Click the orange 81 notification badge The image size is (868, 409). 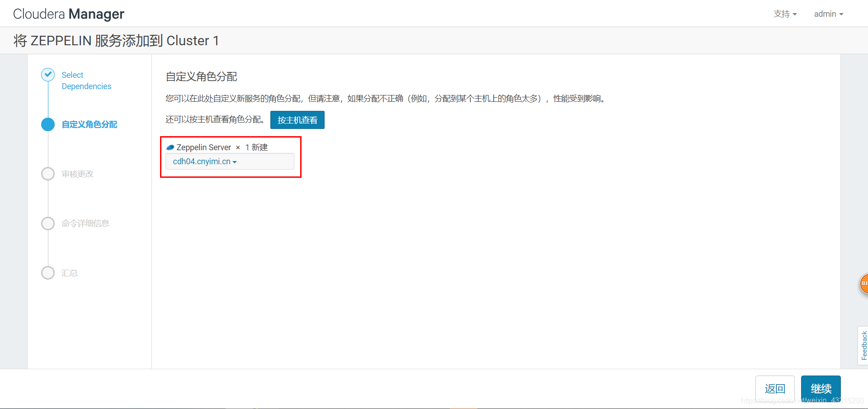coord(863,284)
